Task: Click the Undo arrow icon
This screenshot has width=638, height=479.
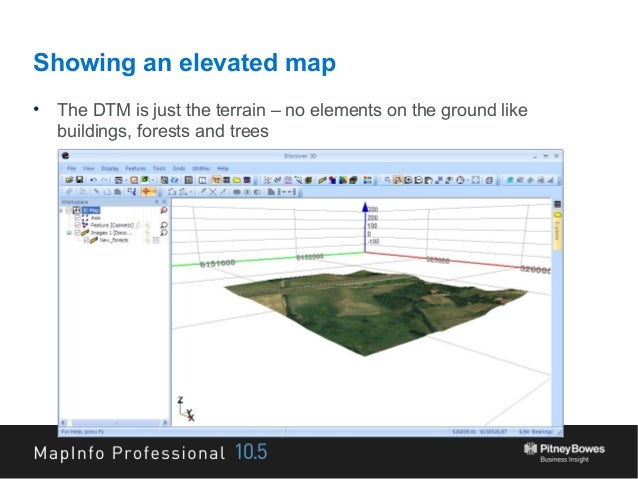Action: click(x=94, y=180)
